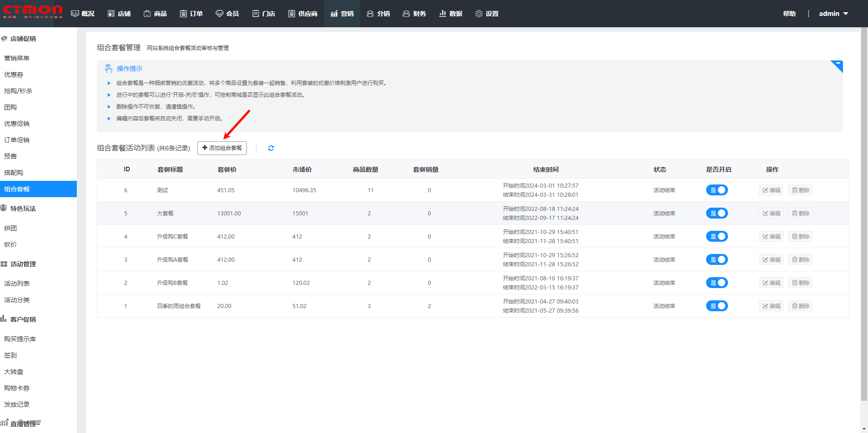Click the 添加组合套餐 button

pos(222,148)
